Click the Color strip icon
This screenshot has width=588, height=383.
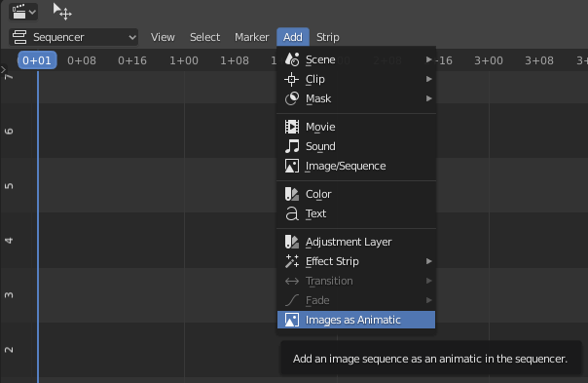tap(292, 194)
